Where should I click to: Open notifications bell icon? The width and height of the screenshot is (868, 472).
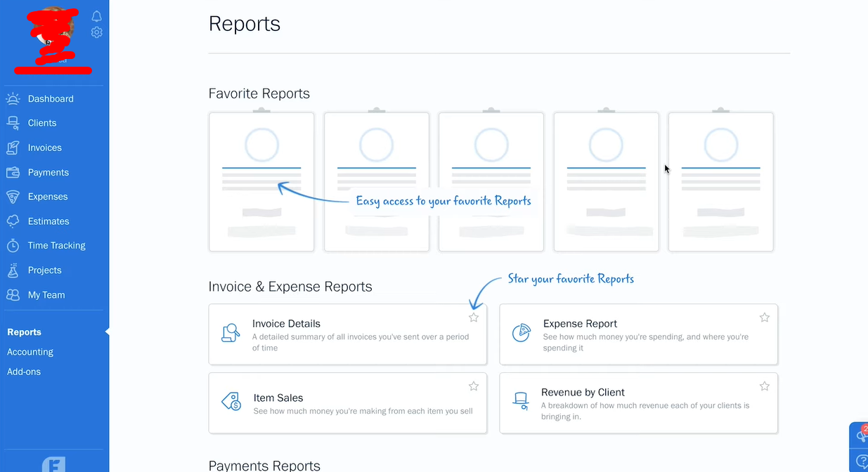point(97,16)
